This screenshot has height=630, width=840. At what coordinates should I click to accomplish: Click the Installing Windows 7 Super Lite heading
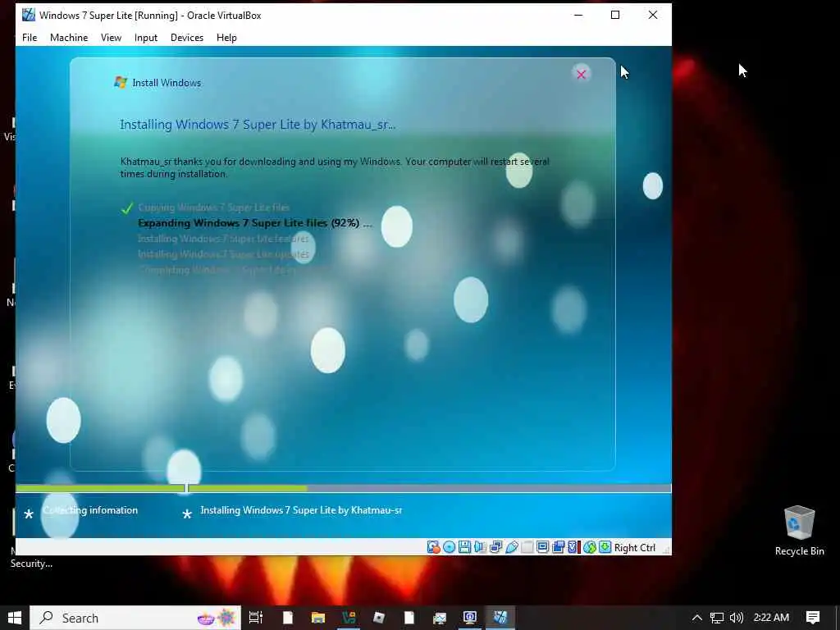tap(258, 125)
